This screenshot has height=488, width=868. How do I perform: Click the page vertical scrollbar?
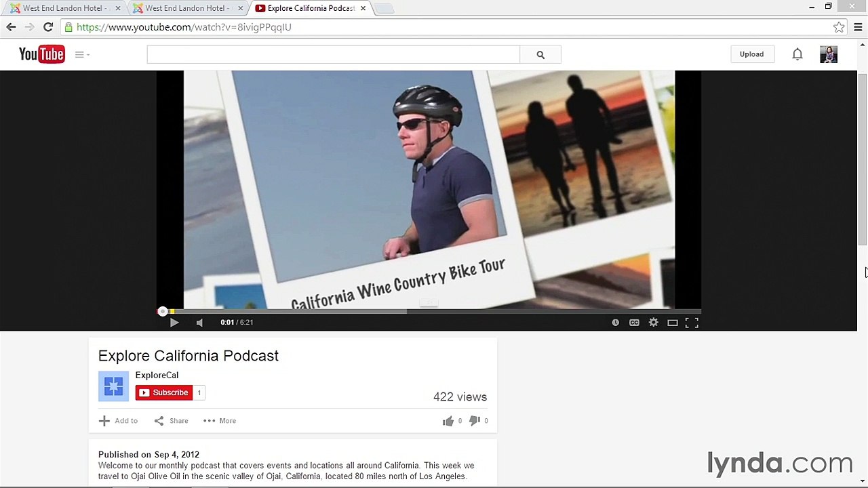[x=863, y=159]
